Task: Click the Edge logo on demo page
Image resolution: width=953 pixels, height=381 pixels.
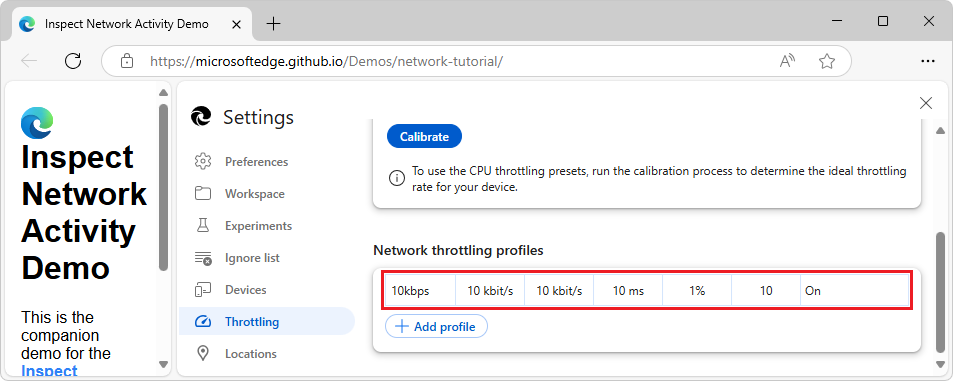Action: point(37,122)
